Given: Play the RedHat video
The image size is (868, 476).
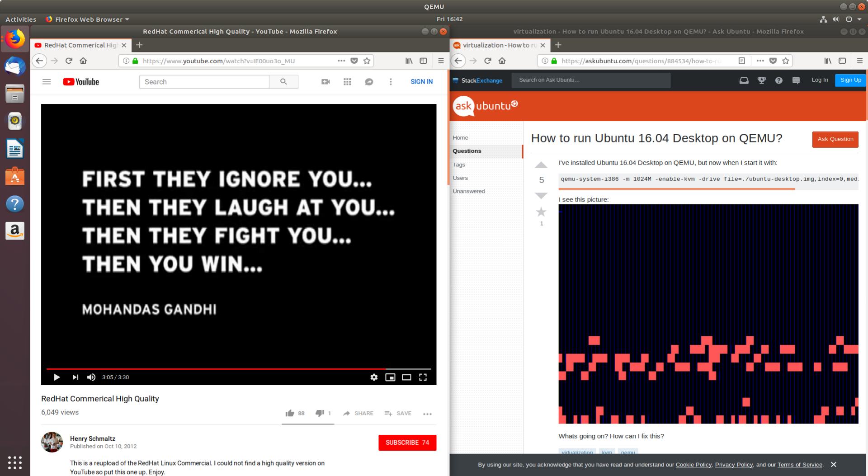Looking at the screenshot, I should point(57,377).
